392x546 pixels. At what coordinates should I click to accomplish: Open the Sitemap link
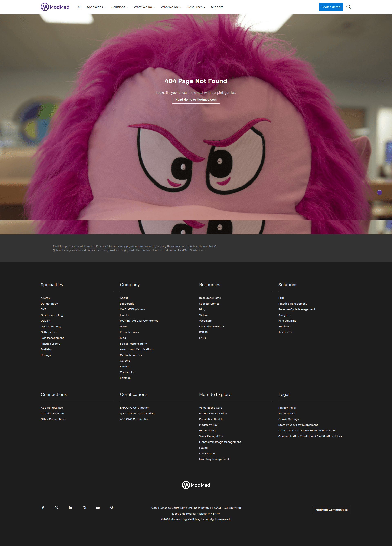[125, 378]
